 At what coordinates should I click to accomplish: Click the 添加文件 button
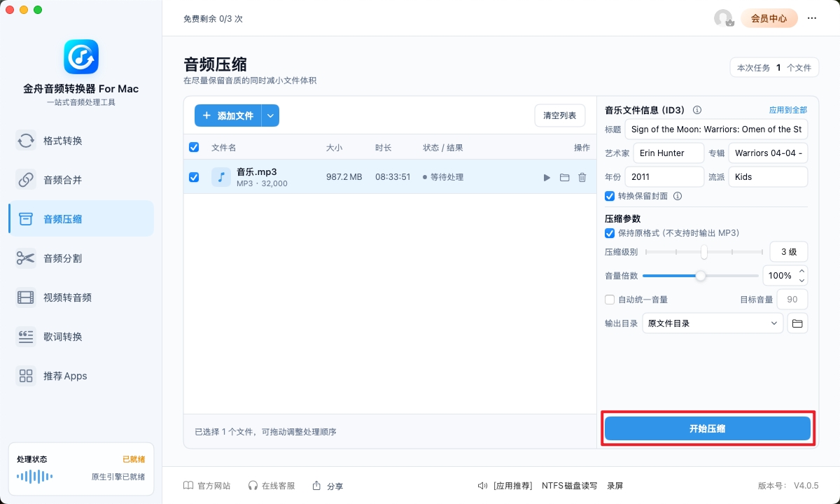pyautogui.click(x=228, y=115)
